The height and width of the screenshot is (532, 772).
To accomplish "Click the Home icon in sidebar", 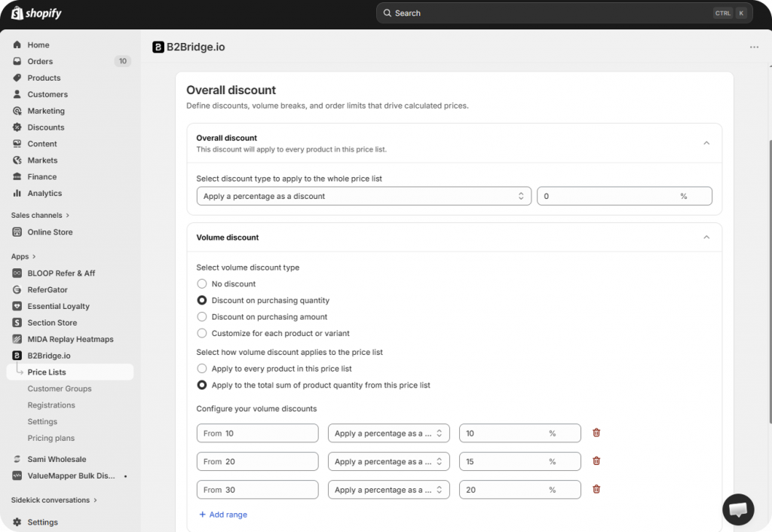I will [x=17, y=44].
